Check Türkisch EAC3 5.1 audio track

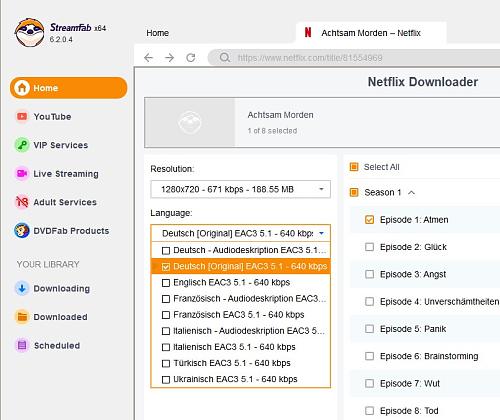[166, 363]
